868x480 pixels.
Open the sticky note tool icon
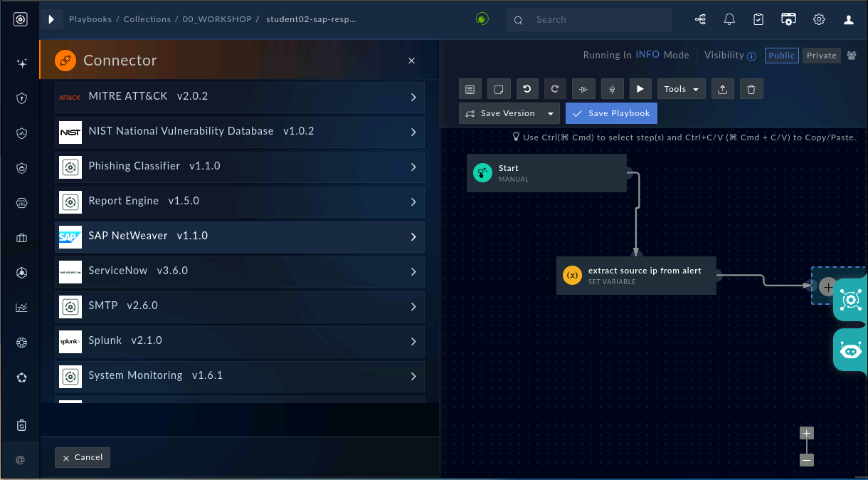pos(499,89)
